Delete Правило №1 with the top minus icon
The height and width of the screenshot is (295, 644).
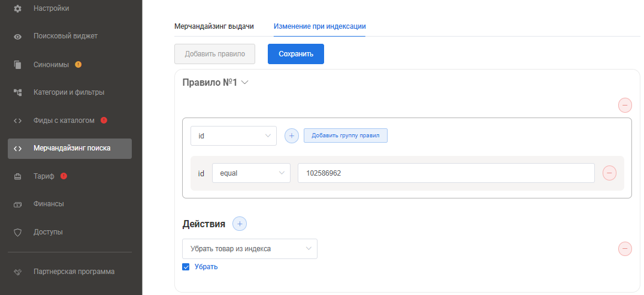tap(625, 106)
